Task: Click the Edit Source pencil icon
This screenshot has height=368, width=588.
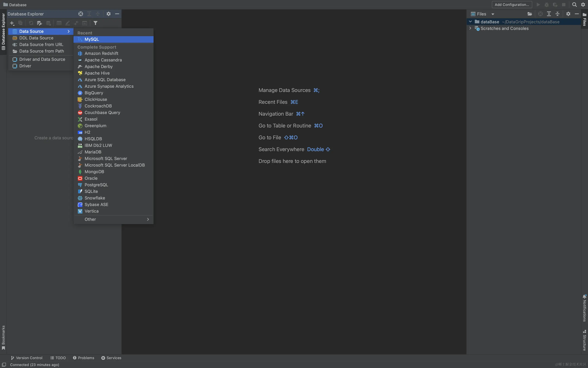Action: click(67, 23)
